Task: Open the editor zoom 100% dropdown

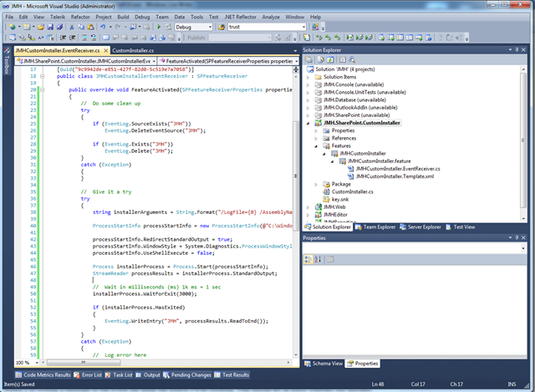Action: 35,363
